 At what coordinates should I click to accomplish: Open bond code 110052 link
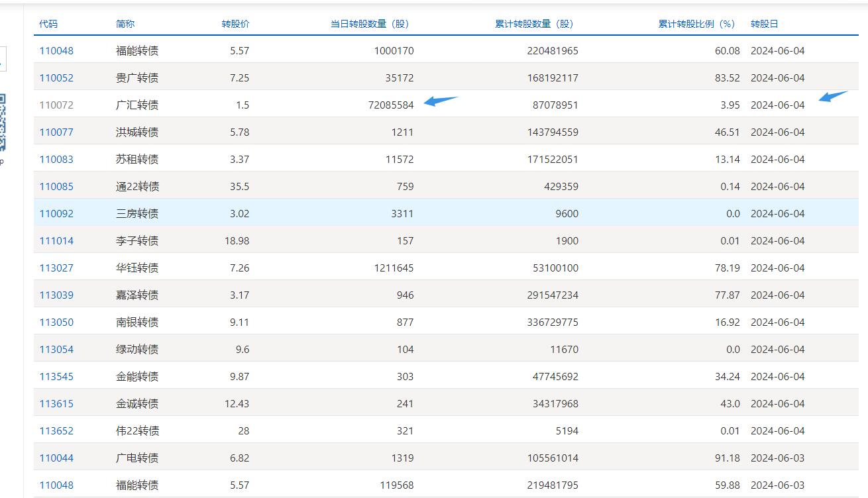[56, 78]
